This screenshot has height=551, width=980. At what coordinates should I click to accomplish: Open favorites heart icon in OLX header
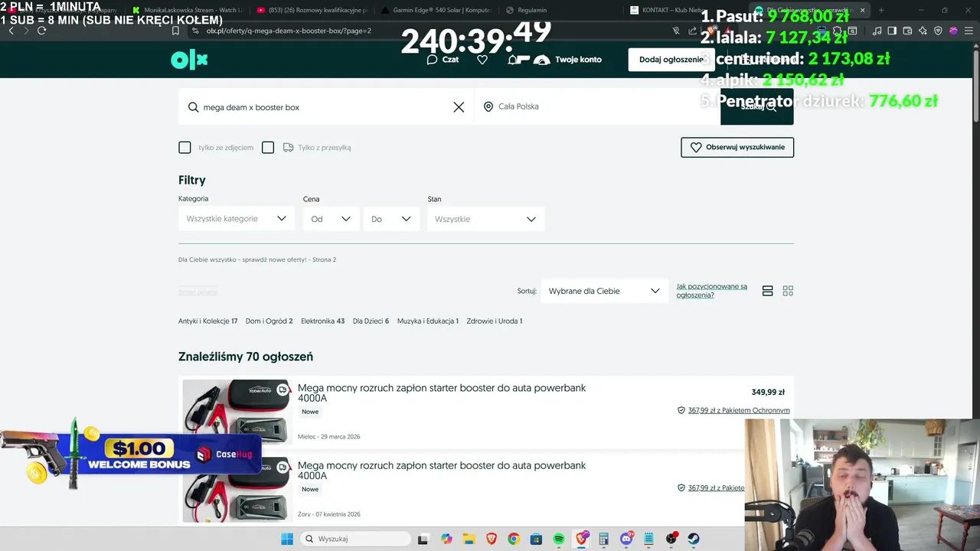click(x=482, y=60)
